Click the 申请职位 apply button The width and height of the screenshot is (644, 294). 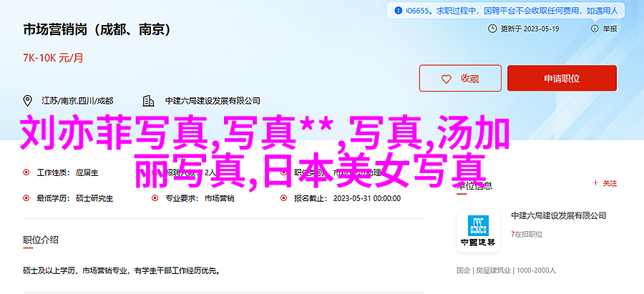562,78
